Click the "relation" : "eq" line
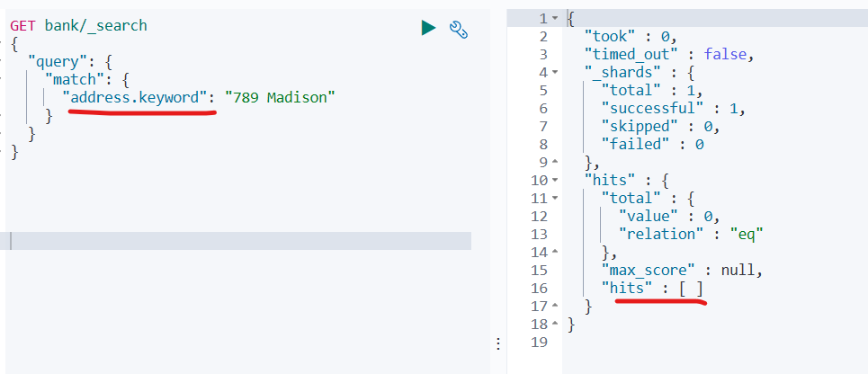The height and width of the screenshot is (374, 868). [x=691, y=235]
